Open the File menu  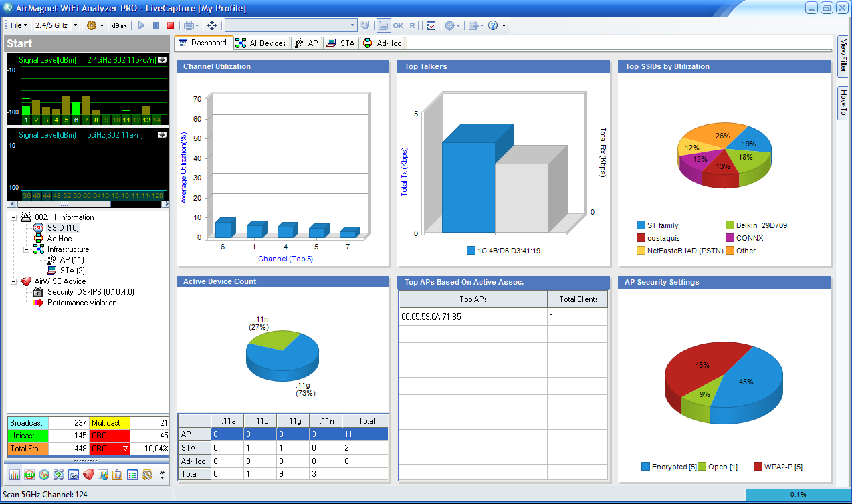[18, 25]
